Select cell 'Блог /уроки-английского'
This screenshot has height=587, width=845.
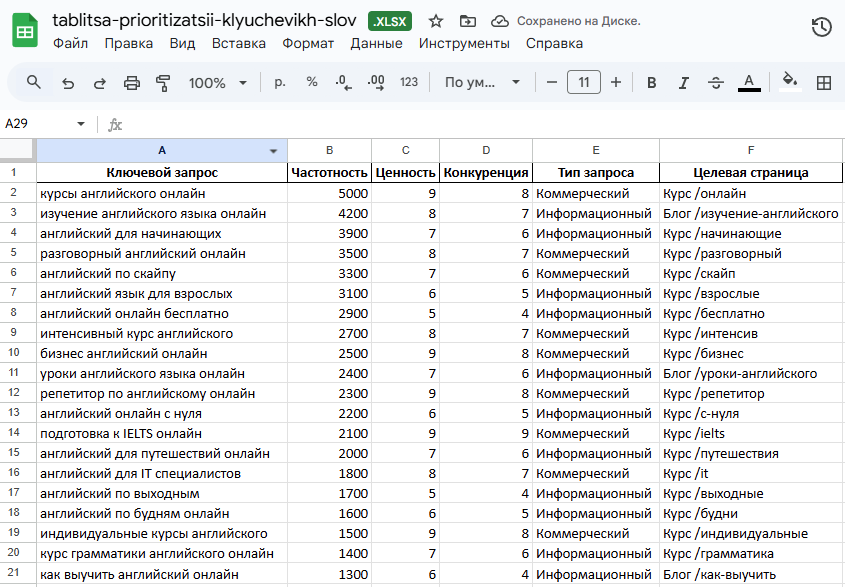click(751, 373)
